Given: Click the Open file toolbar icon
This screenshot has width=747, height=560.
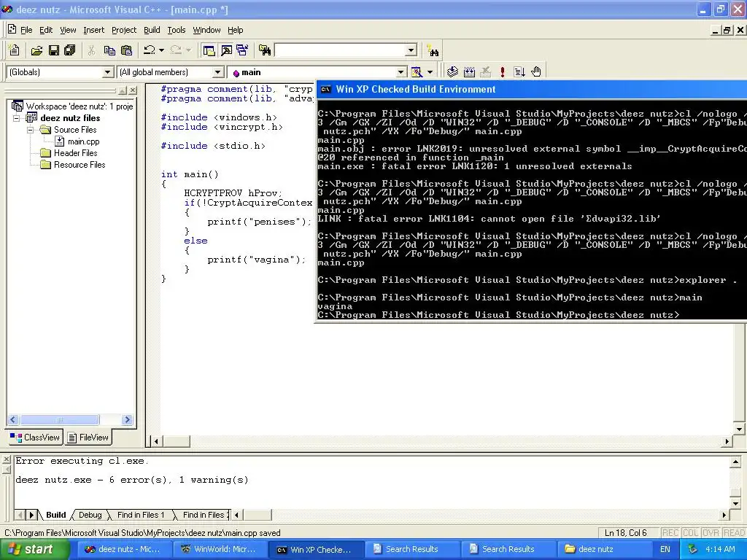Looking at the screenshot, I should tap(36, 50).
